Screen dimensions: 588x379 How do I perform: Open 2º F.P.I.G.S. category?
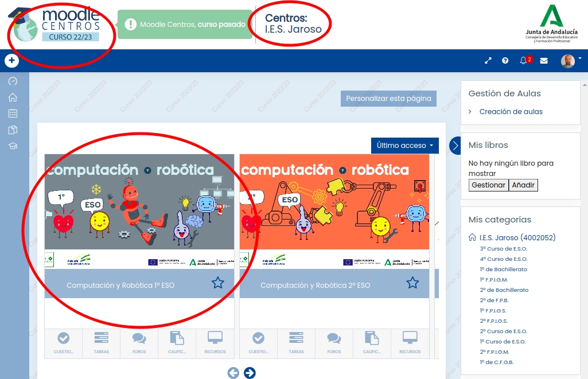pos(494,321)
